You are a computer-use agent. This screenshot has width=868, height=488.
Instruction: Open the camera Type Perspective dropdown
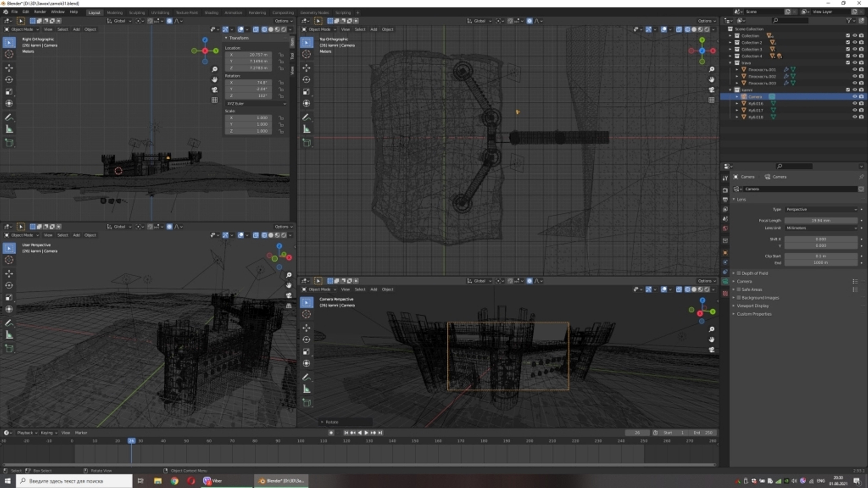[x=821, y=209]
